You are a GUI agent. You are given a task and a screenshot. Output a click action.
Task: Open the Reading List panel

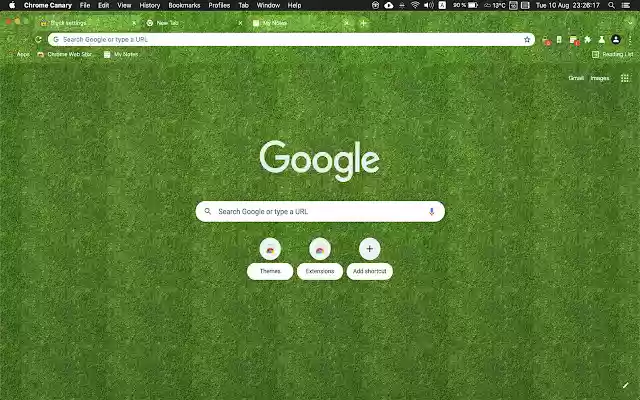[613, 54]
